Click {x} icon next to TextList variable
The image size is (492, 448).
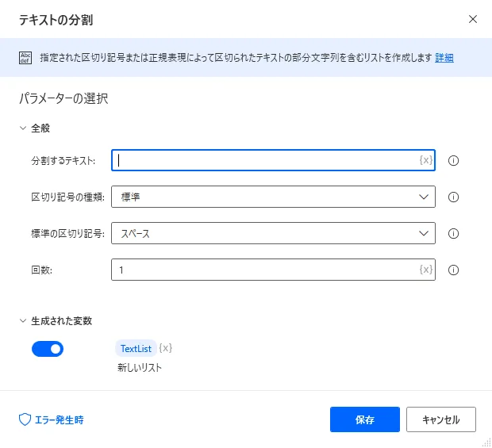(x=166, y=348)
